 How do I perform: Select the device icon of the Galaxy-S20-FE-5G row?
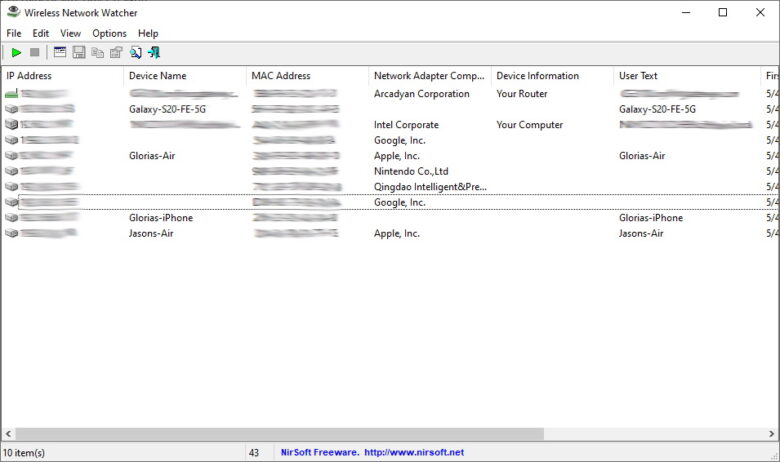pos(11,109)
